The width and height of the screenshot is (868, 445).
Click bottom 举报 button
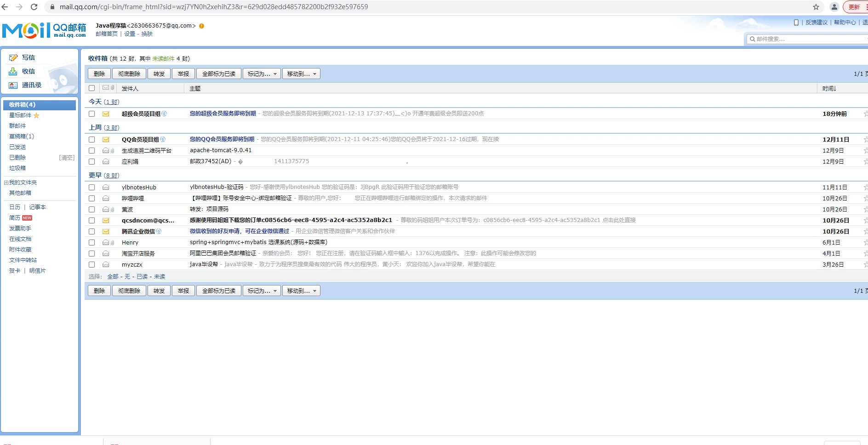(183, 291)
